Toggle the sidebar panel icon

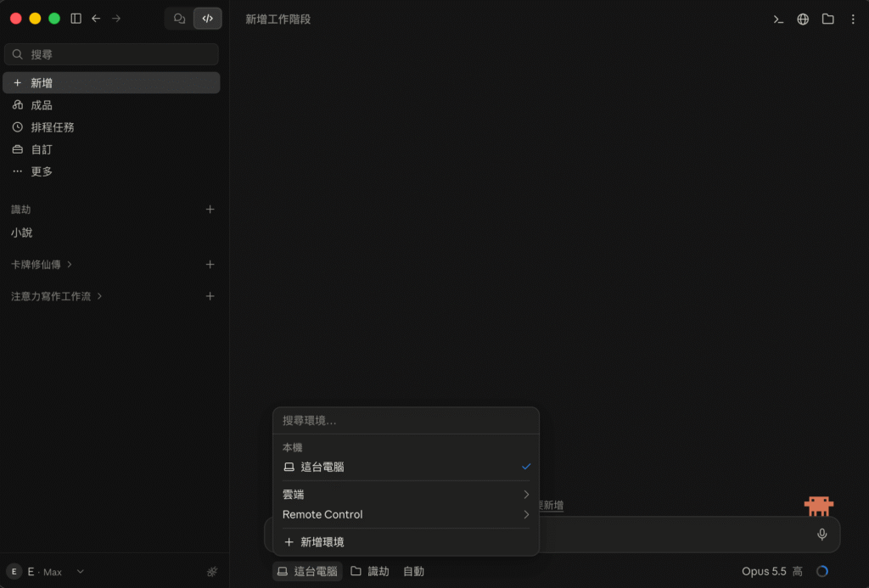pos(76,19)
